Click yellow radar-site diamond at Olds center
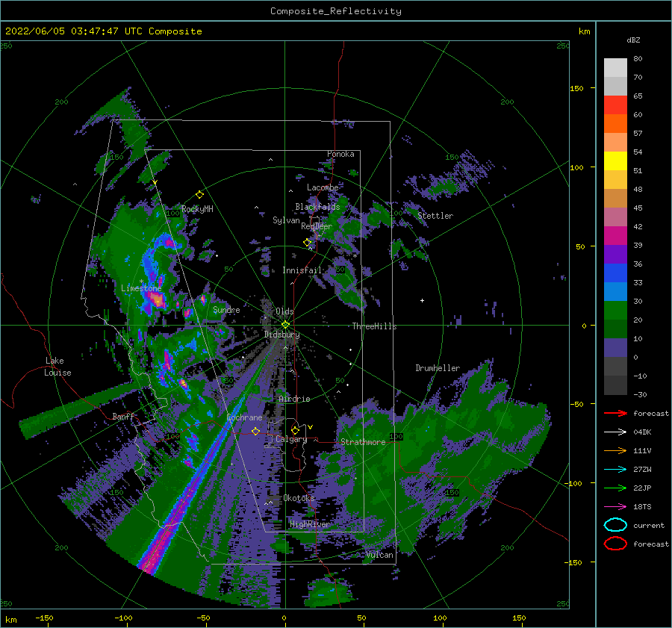The image size is (672, 628). (285, 325)
